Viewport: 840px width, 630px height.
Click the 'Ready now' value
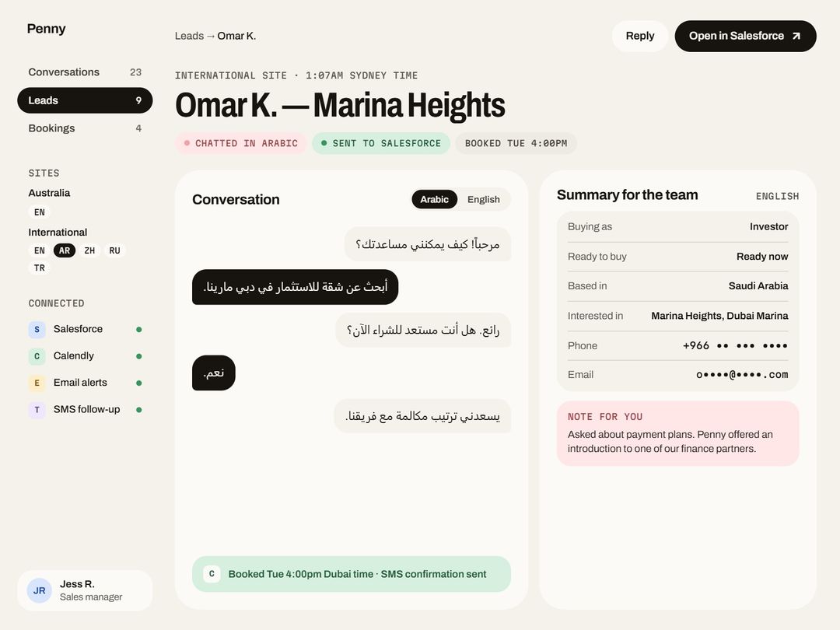point(761,256)
